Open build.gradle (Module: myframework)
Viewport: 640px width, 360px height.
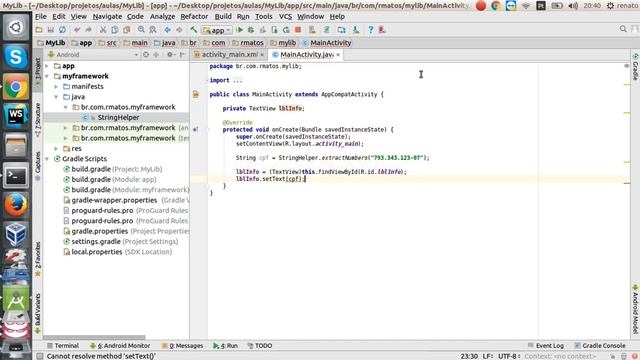pos(126,190)
